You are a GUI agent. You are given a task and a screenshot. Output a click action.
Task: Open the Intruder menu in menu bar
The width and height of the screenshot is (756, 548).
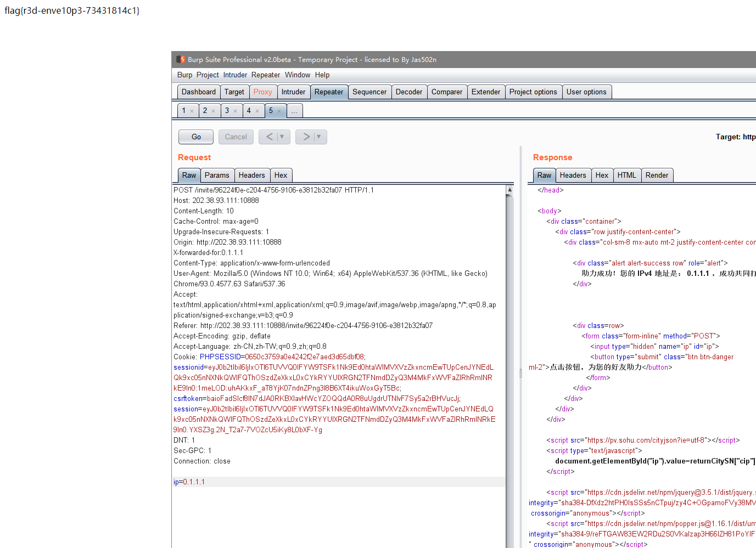click(235, 75)
